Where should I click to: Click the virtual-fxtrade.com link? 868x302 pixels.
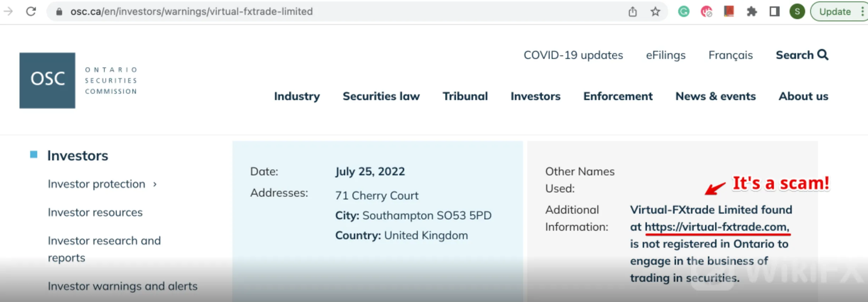pyautogui.click(x=717, y=227)
